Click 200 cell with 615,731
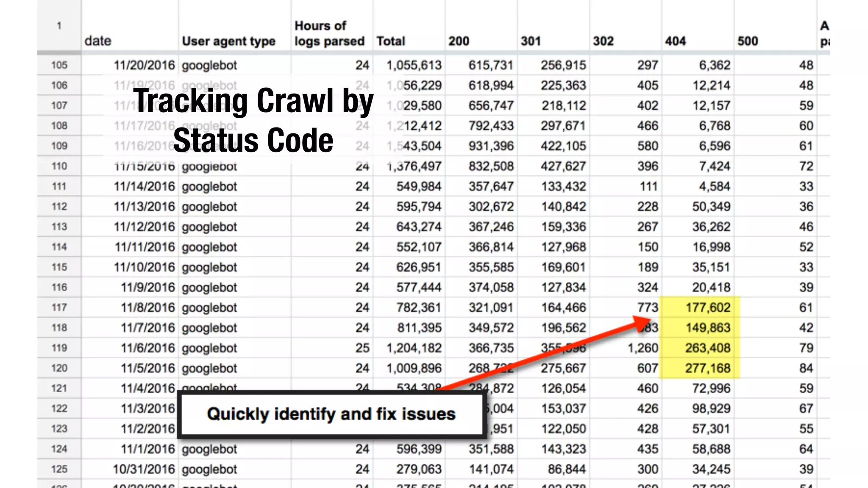868x488 pixels. [481, 65]
